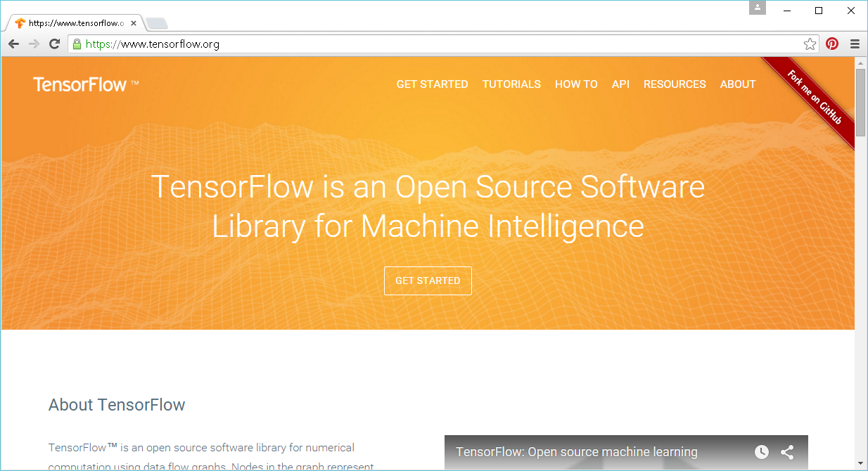Click the vertical scrollbar thumb

[860, 103]
